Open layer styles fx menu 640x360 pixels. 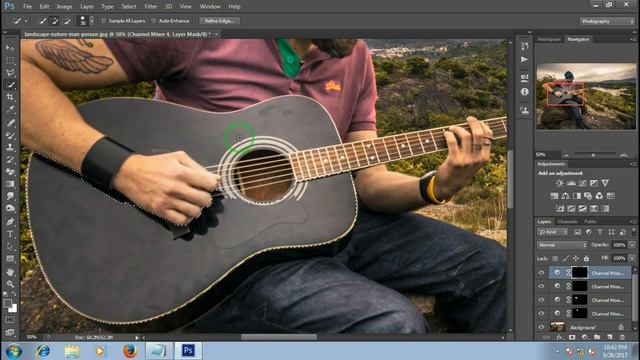coord(559,337)
